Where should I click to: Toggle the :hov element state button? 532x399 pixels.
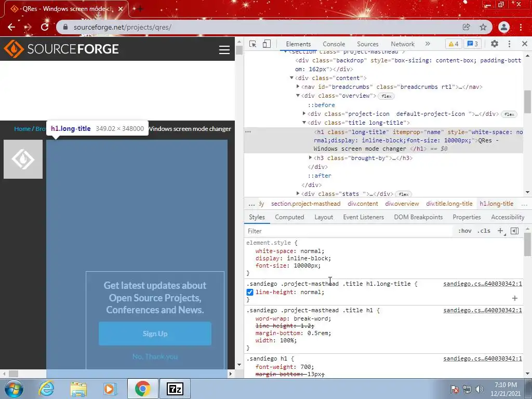pos(464,231)
